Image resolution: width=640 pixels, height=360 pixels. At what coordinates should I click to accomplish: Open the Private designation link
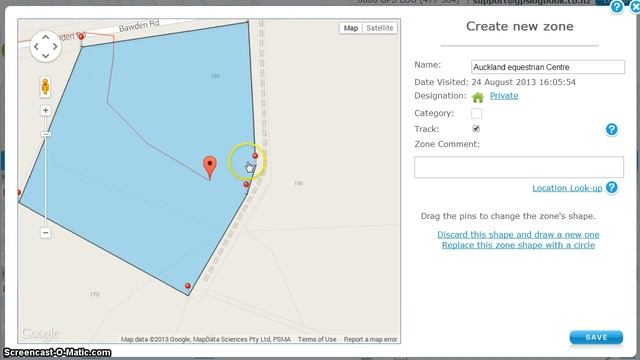click(x=504, y=96)
